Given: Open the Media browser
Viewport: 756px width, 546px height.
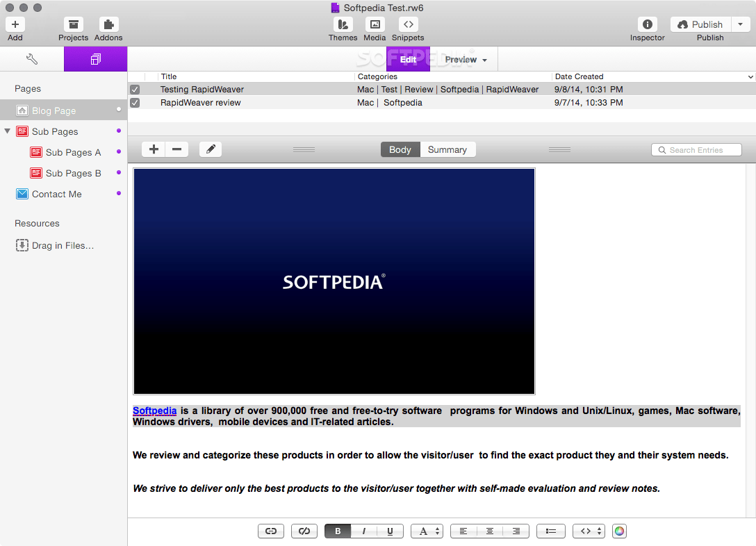Looking at the screenshot, I should pos(375,24).
